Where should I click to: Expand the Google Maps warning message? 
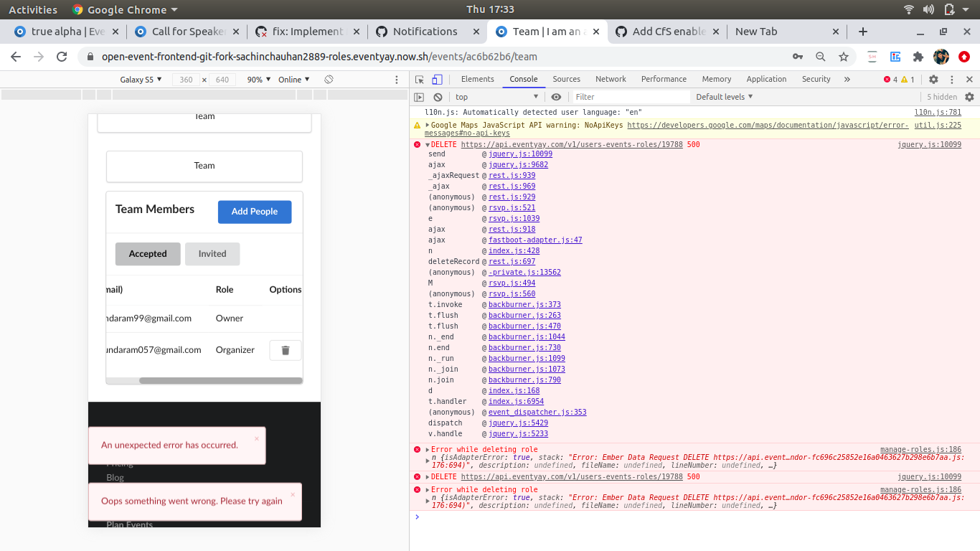tap(428, 125)
